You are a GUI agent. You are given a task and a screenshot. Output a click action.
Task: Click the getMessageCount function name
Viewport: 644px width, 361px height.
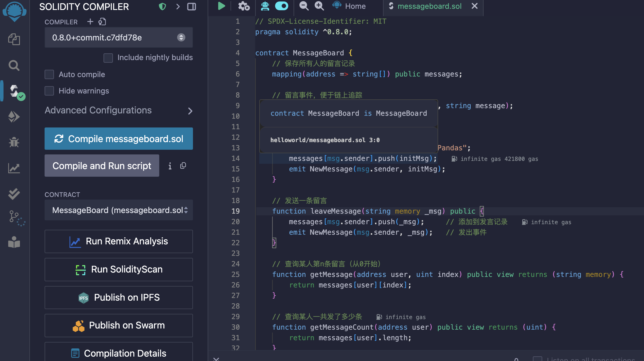(x=342, y=327)
